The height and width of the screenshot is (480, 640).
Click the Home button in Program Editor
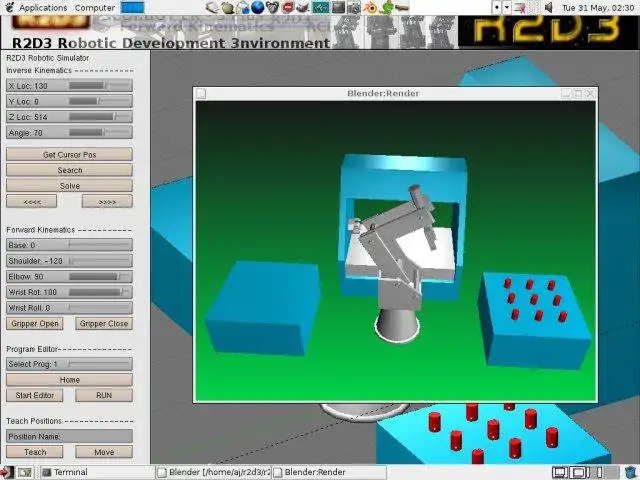[69, 380]
